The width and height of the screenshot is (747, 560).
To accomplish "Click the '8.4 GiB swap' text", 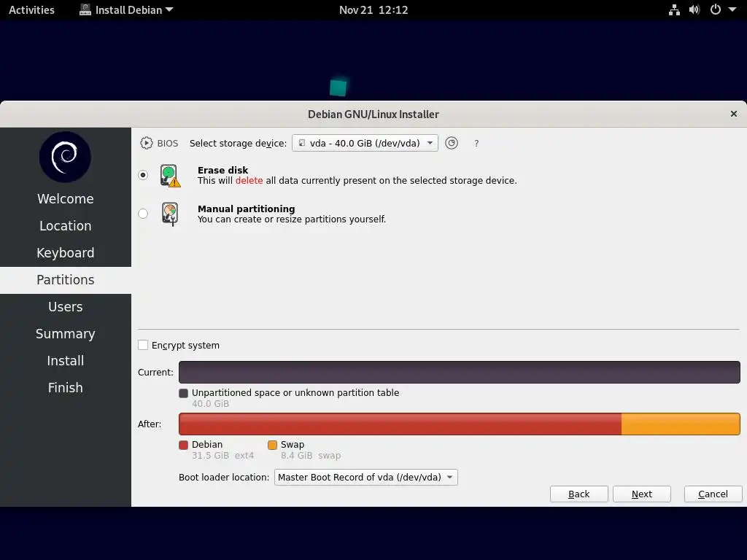I will [x=311, y=456].
